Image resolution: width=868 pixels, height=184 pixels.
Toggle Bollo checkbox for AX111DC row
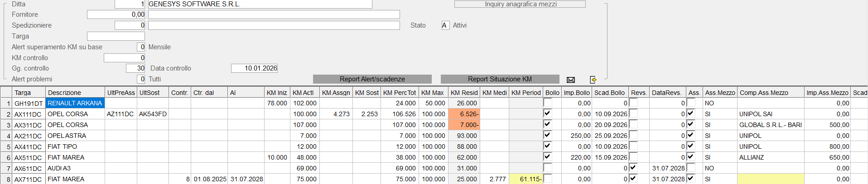click(x=547, y=113)
